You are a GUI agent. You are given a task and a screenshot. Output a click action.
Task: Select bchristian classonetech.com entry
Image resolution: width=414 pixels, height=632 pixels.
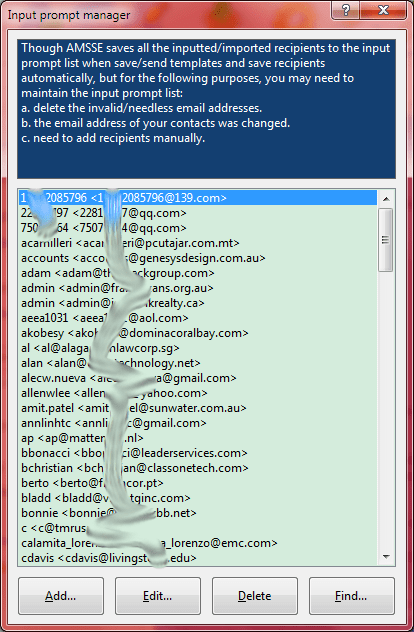[198, 468]
